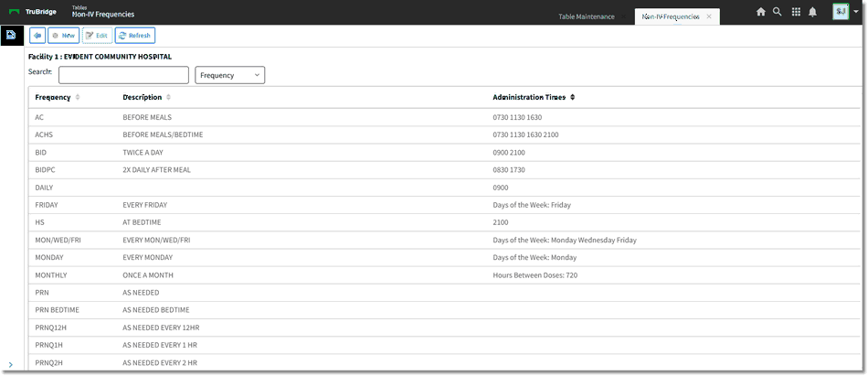Click the BEFORE MEALS/BEDTIME description
The width and height of the screenshot is (868, 376).
click(x=163, y=134)
